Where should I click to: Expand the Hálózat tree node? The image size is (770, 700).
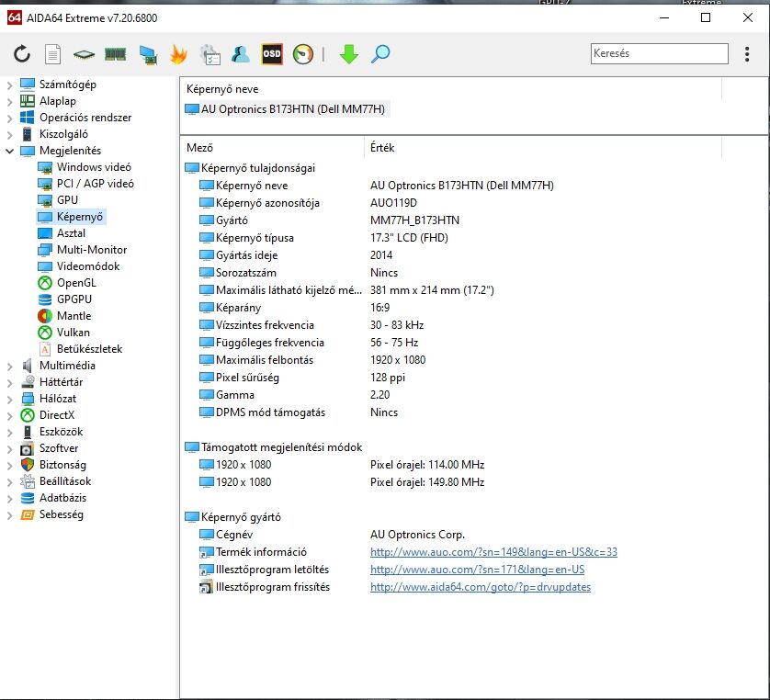[9, 399]
